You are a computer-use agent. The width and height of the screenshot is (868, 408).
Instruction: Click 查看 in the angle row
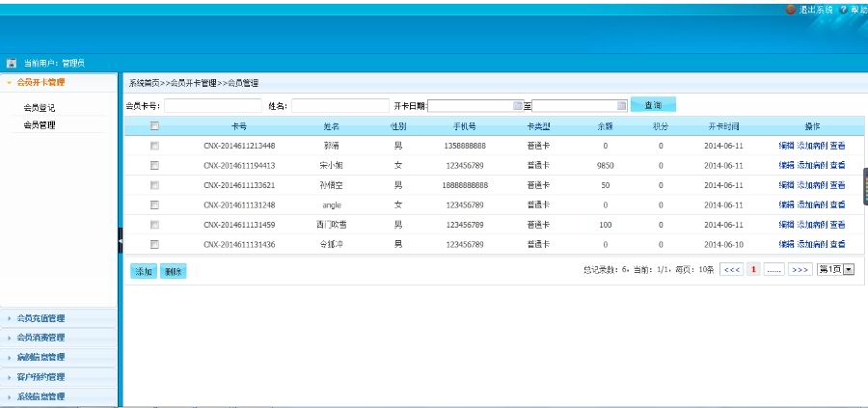pyautogui.click(x=837, y=204)
